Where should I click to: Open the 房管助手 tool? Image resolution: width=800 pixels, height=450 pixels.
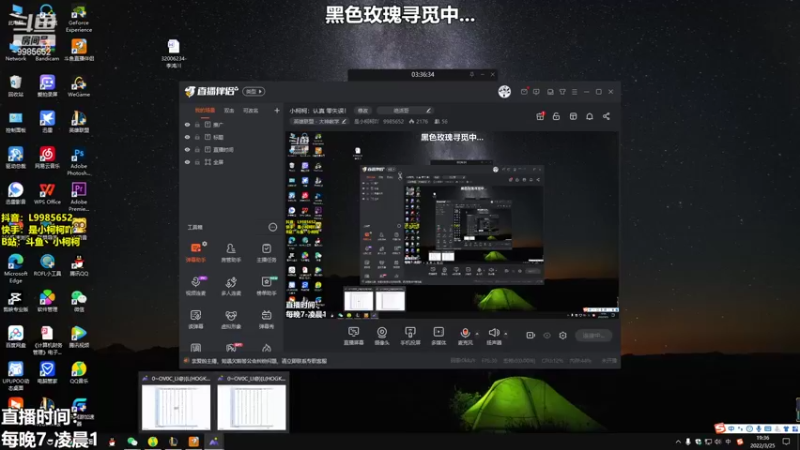pyautogui.click(x=231, y=253)
